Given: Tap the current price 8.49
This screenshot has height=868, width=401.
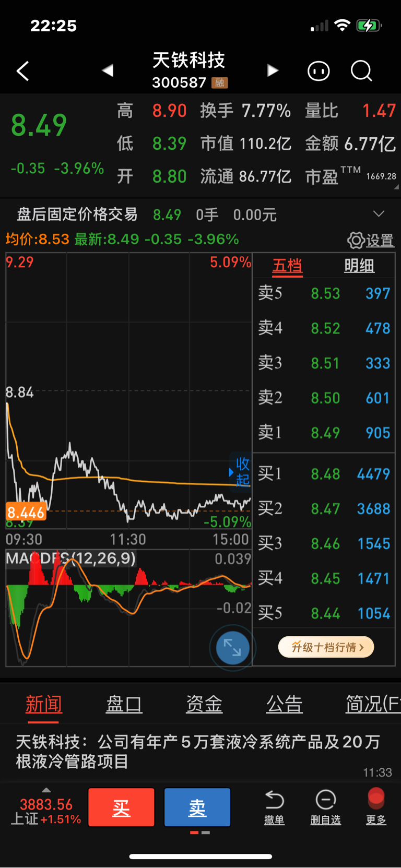Looking at the screenshot, I should point(39,125).
